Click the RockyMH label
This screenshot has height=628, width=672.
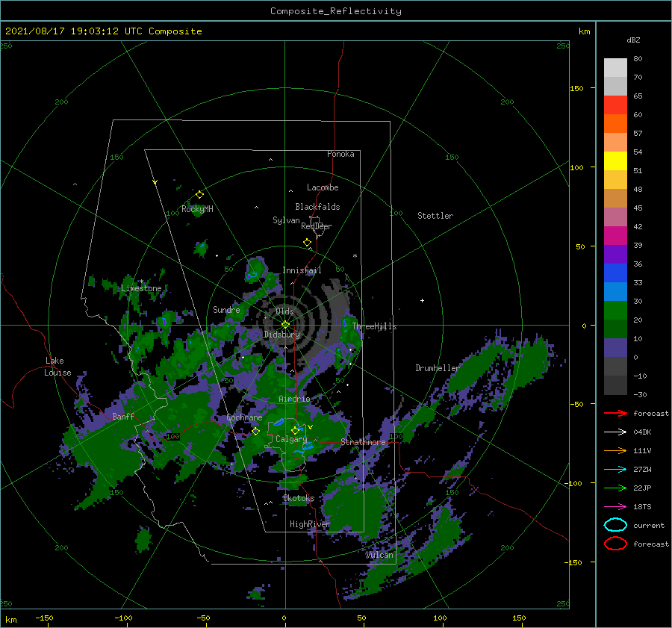(x=197, y=209)
